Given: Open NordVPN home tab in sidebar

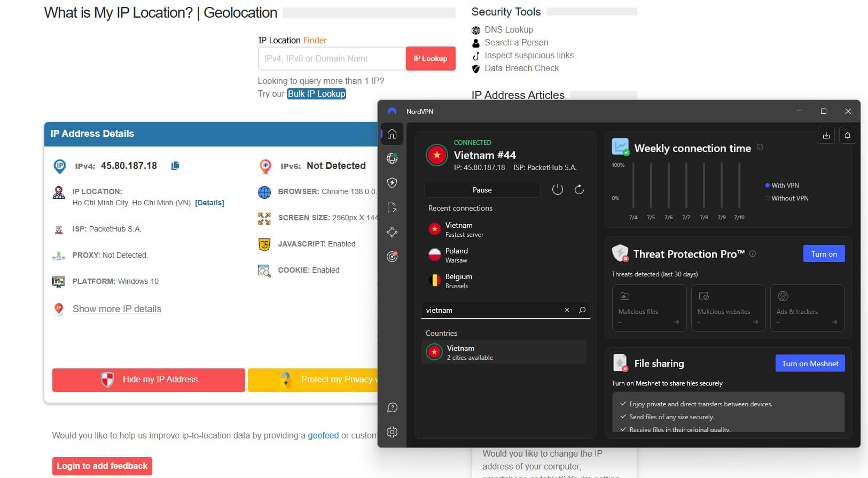Looking at the screenshot, I should [392, 134].
